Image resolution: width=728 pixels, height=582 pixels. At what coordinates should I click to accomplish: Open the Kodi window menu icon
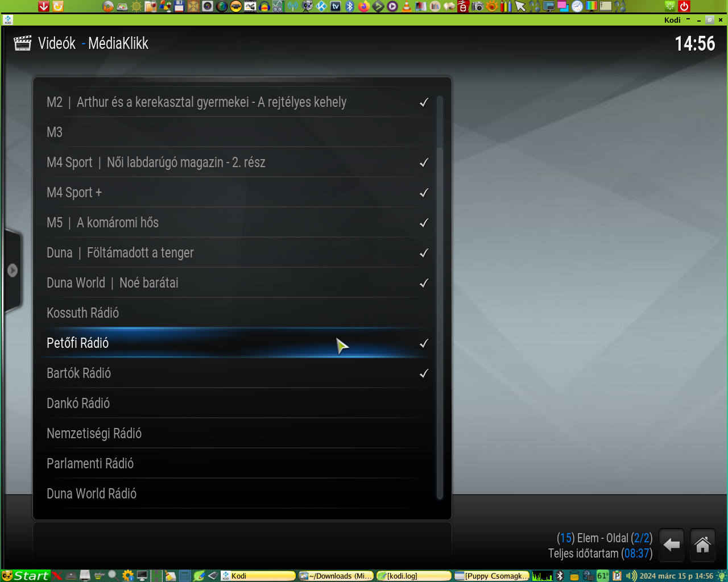pos(7,19)
